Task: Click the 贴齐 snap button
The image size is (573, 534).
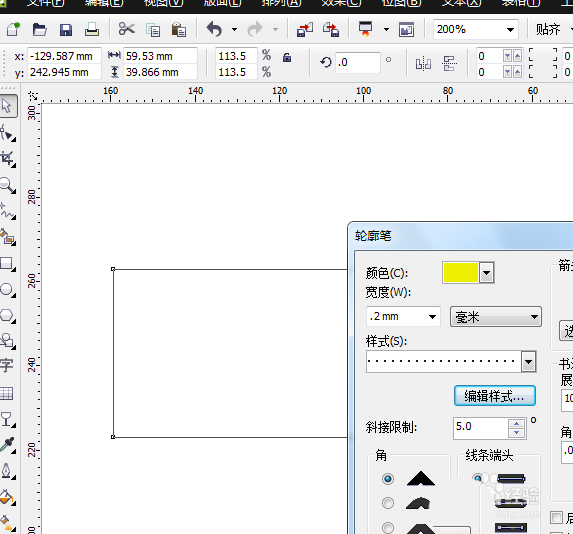Action: click(x=548, y=29)
